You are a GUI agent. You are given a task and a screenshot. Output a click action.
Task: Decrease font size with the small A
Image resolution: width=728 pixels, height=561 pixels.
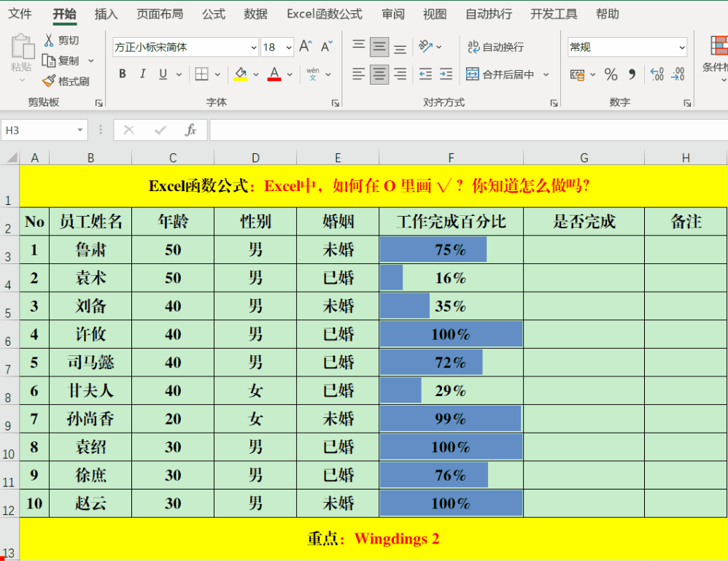(326, 47)
